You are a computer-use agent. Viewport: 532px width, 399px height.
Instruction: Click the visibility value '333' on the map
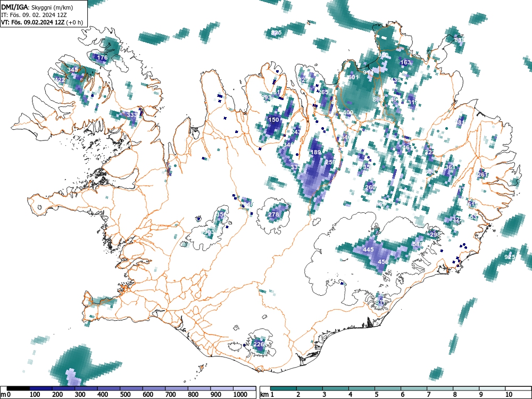(x=132, y=115)
